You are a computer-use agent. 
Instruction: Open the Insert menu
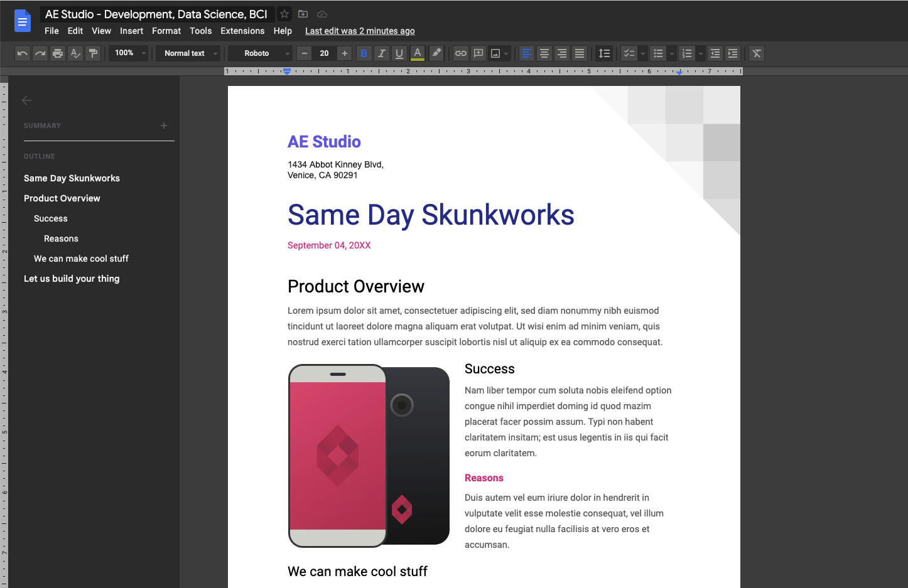(x=131, y=30)
